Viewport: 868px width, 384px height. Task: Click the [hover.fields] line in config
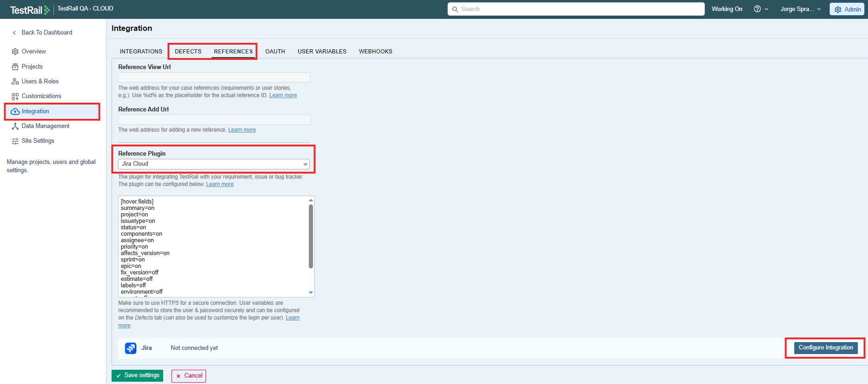point(137,202)
